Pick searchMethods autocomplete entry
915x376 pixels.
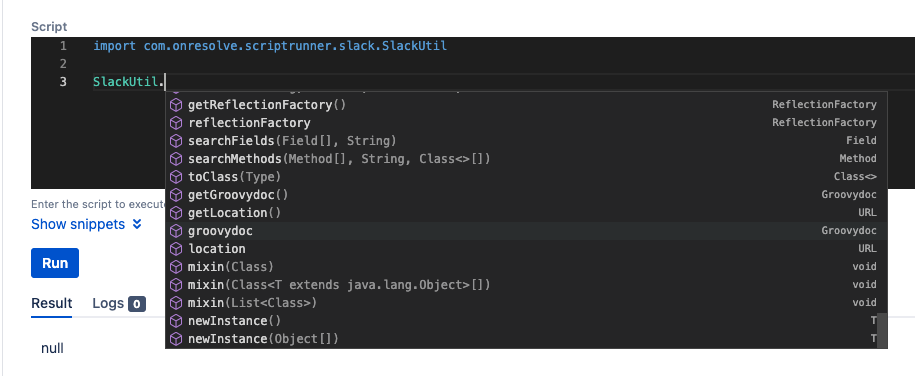pos(339,159)
